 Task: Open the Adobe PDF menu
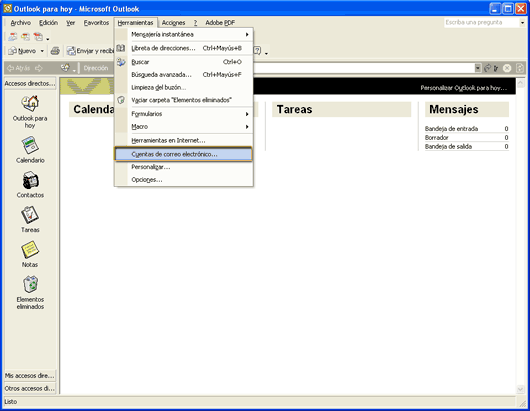(220, 23)
